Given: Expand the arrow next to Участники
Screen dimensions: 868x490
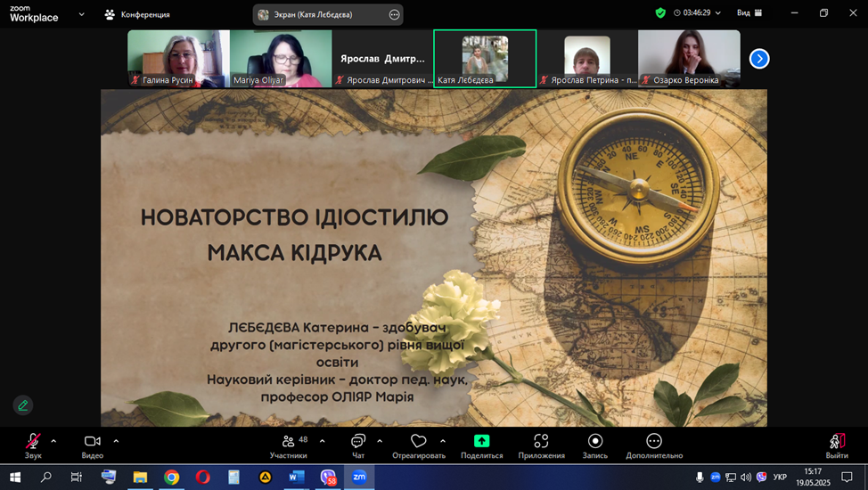Looking at the screenshot, I should click(322, 441).
